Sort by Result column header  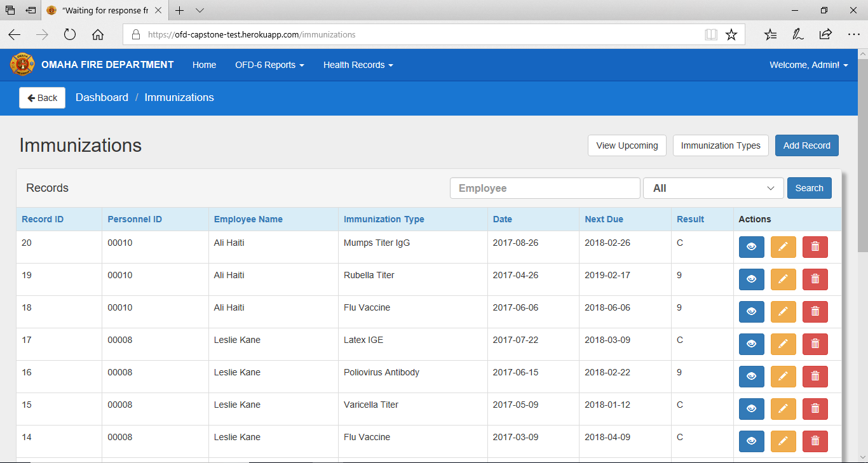click(x=691, y=219)
